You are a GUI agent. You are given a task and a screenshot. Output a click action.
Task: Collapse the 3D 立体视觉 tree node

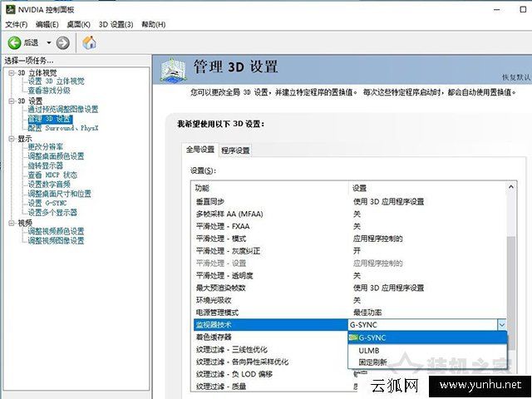pos(12,72)
